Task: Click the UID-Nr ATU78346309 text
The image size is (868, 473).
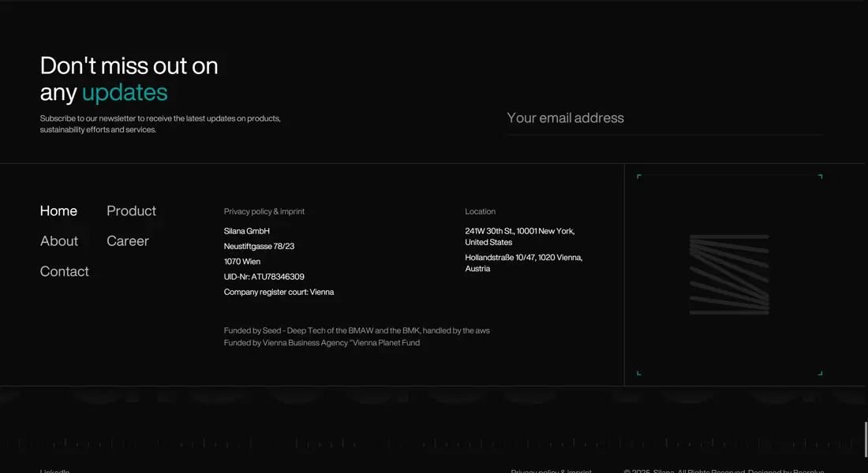Action: click(x=264, y=277)
